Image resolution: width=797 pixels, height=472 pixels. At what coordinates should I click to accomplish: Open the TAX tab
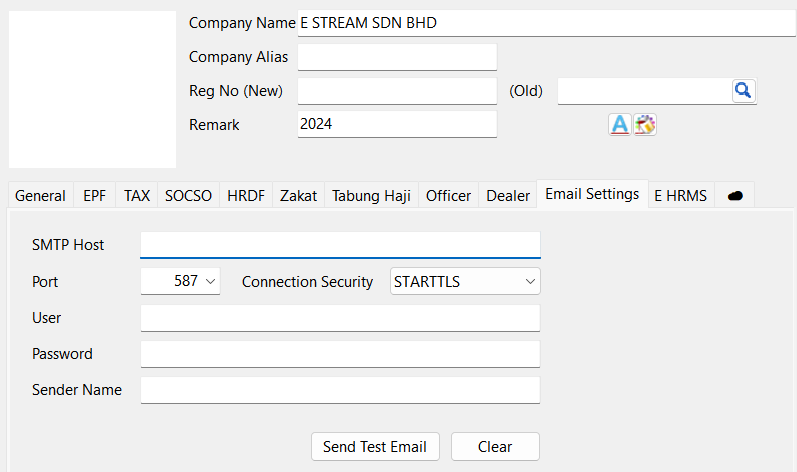(137, 196)
